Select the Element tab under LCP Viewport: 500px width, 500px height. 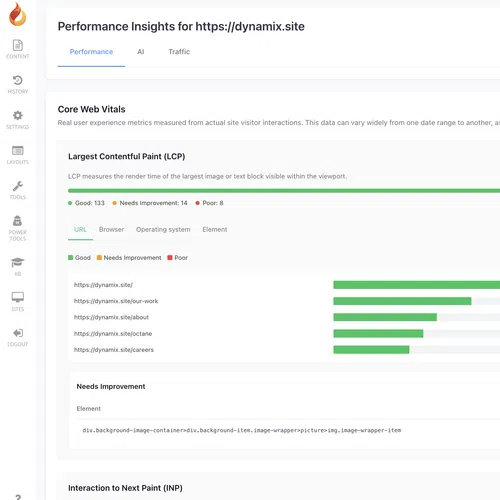pyautogui.click(x=215, y=229)
